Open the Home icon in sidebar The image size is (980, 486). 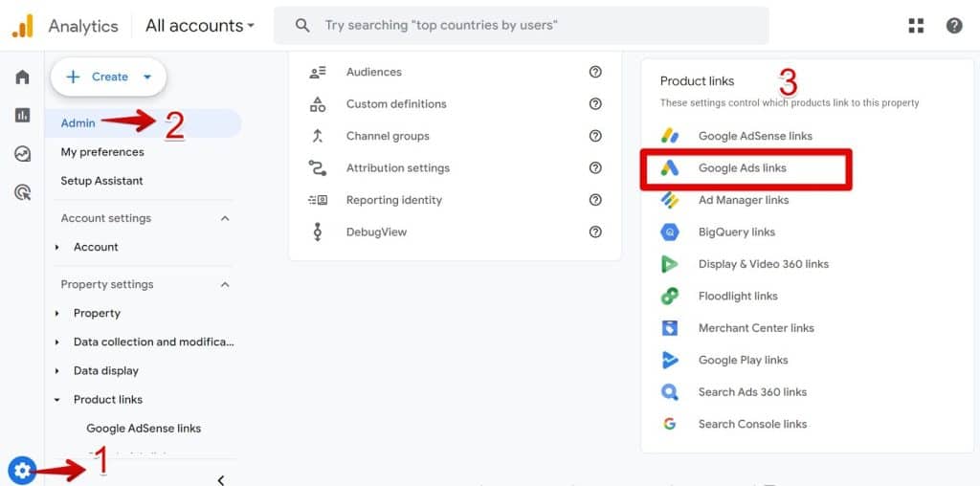point(23,77)
